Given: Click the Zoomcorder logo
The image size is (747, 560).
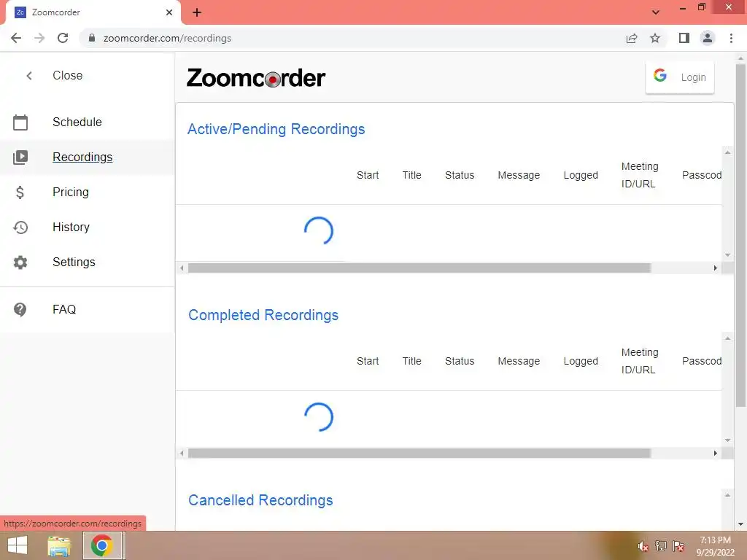Looking at the screenshot, I should coord(256,78).
